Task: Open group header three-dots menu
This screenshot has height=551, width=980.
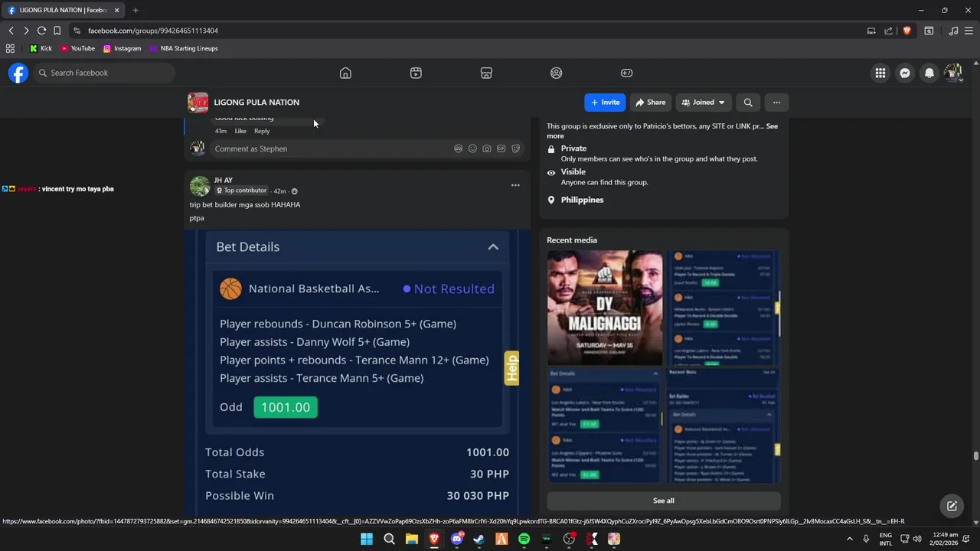Action: click(776, 103)
